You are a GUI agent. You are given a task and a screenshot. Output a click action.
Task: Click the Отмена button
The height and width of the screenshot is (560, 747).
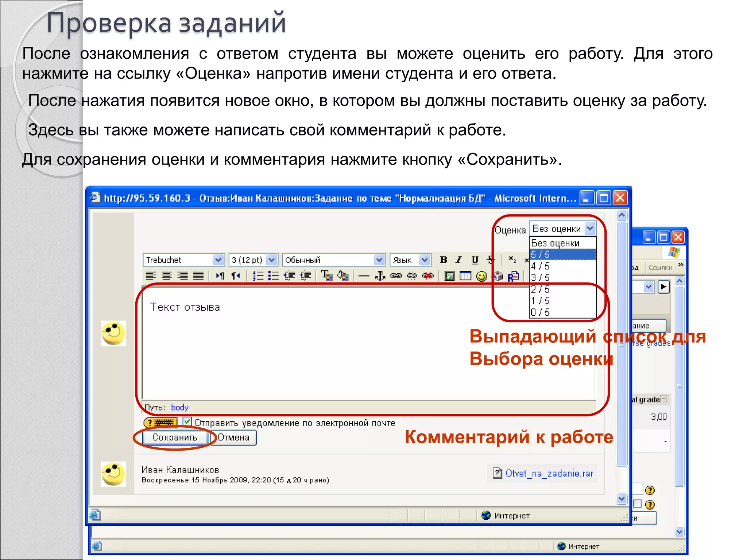click(233, 437)
